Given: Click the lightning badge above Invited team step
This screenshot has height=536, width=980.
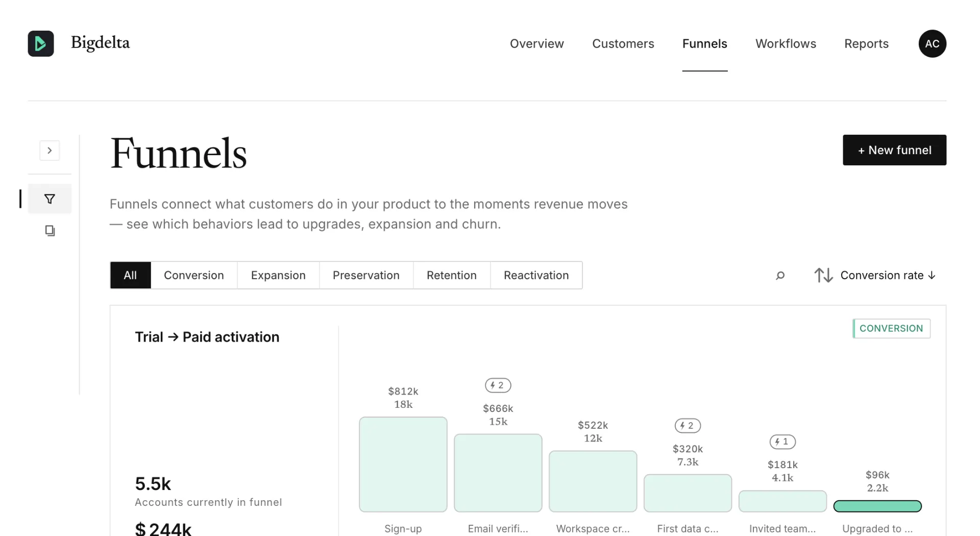Looking at the screenshot, I should pyautogui.click(x=782, y=442).
